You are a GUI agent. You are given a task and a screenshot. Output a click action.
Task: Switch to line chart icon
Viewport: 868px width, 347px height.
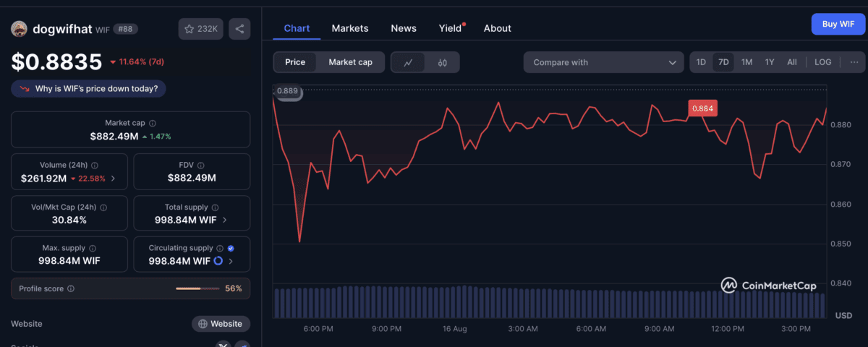[409, 62]
